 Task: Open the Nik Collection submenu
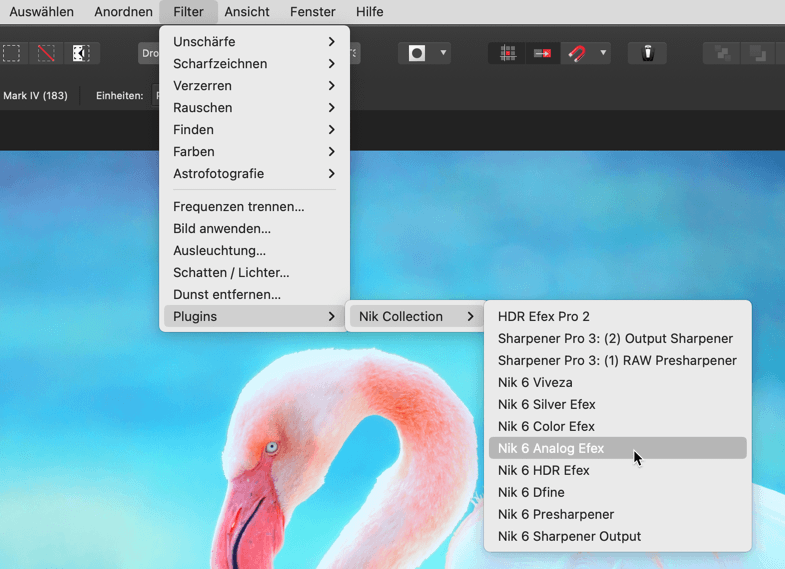pyautogui.click(x=416, y=317)
